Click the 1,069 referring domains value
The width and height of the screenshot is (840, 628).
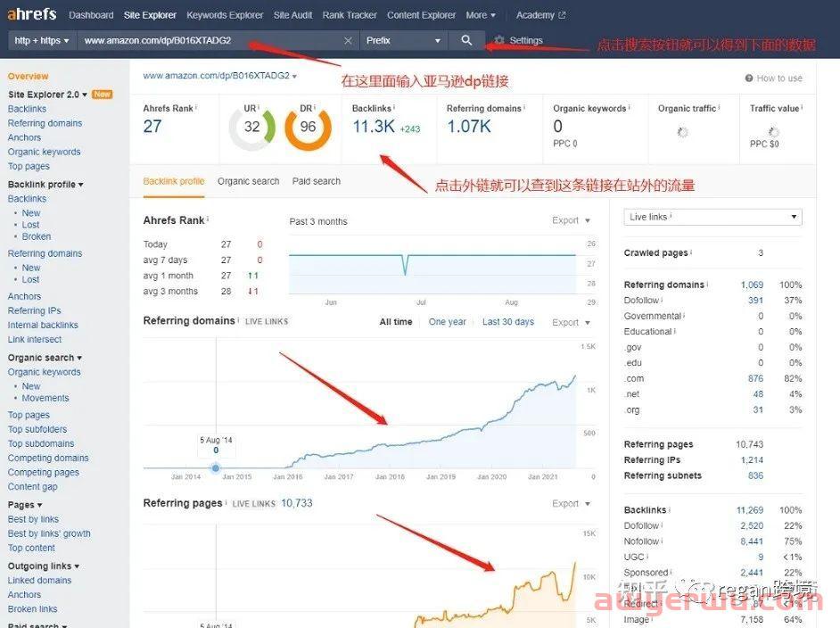(752, 285)
